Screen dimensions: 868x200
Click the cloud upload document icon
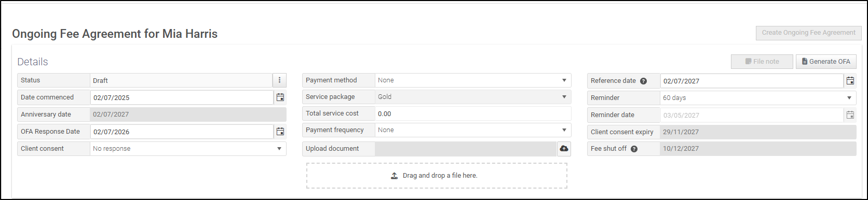(564, 149)
